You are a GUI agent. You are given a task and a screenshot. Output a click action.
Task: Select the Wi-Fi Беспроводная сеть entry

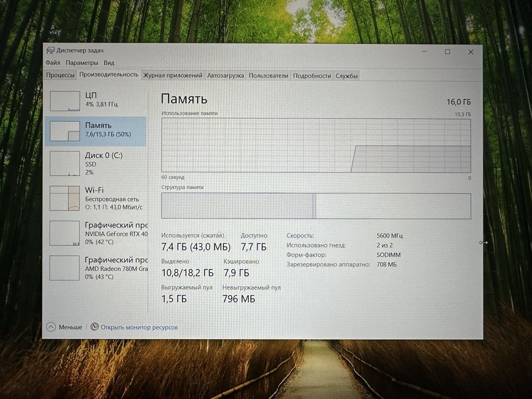tap(96, 198)
